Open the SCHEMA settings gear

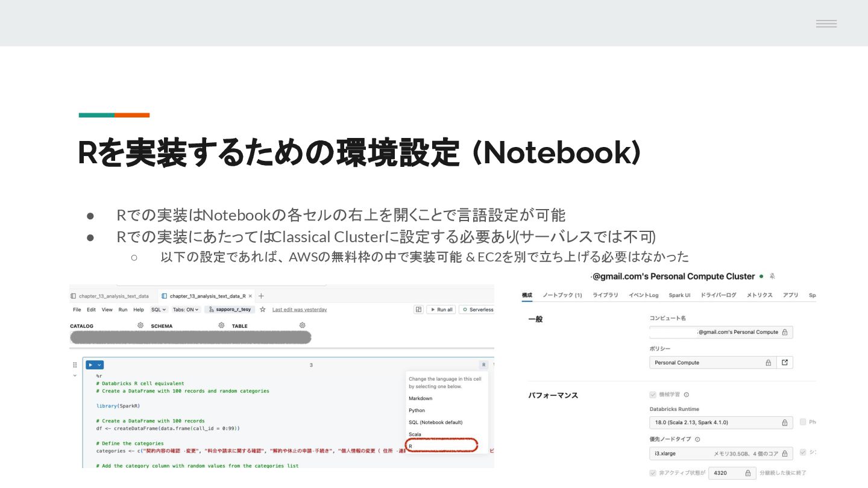pyautogui.click(x=221, y=325)
